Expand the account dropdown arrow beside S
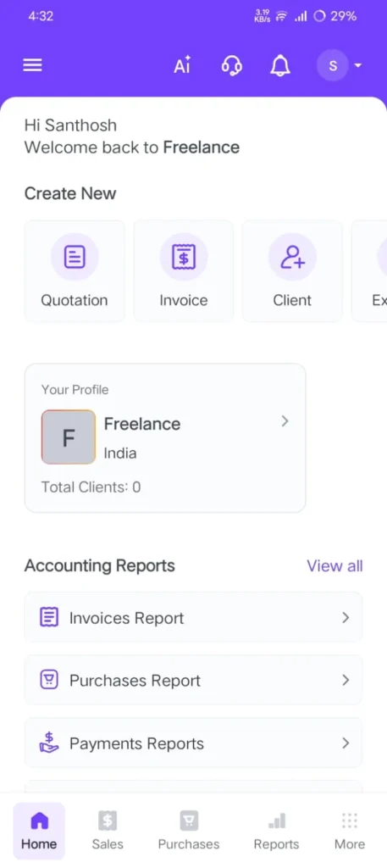Image resolution: width=387 pixels, height=868 pixels. [357, 65]
